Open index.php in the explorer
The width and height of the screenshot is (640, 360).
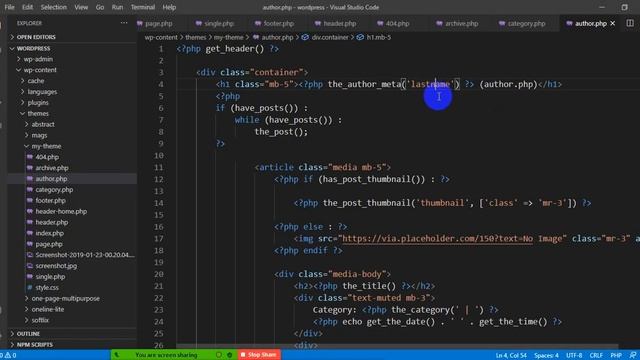click(x=49, y=233)
